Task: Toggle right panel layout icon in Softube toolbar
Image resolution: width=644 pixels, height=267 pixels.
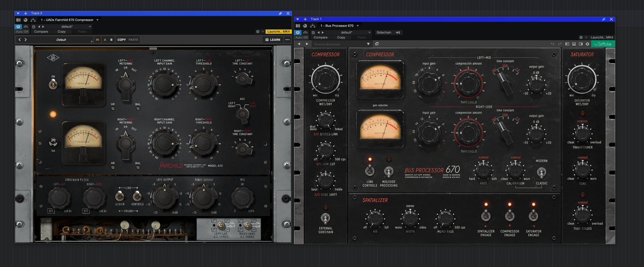Action: coord(581,44)
